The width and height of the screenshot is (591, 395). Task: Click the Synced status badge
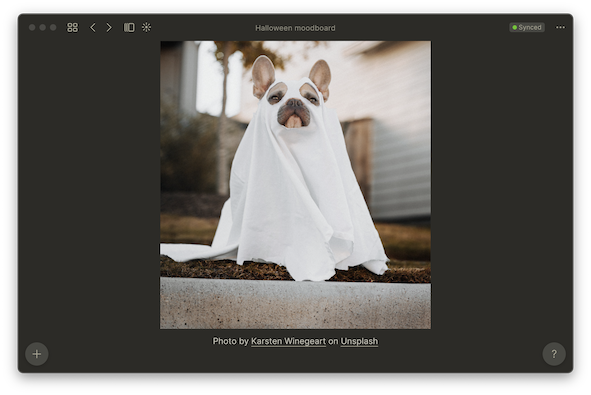click(527, 28)
